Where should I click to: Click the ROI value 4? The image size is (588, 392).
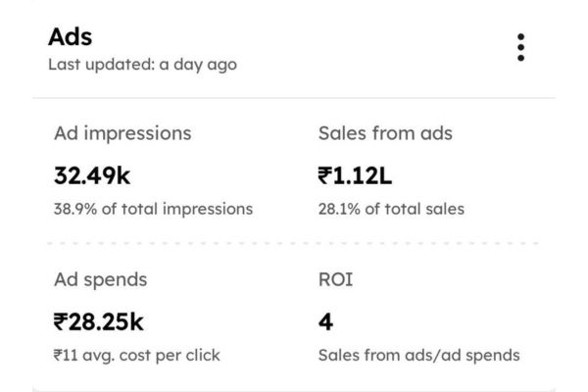click(x=326, y=321)
